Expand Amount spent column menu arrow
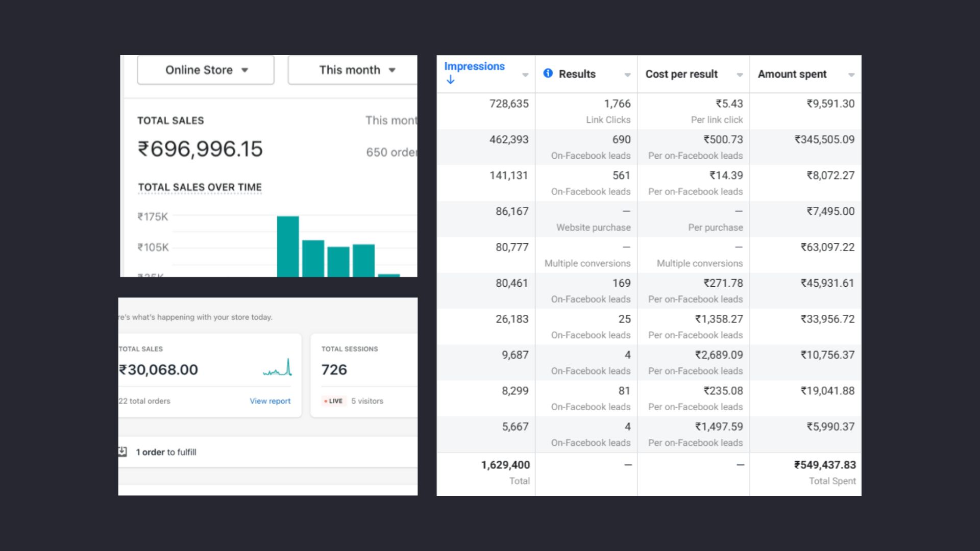980x551 pixels. coord(851,75)
